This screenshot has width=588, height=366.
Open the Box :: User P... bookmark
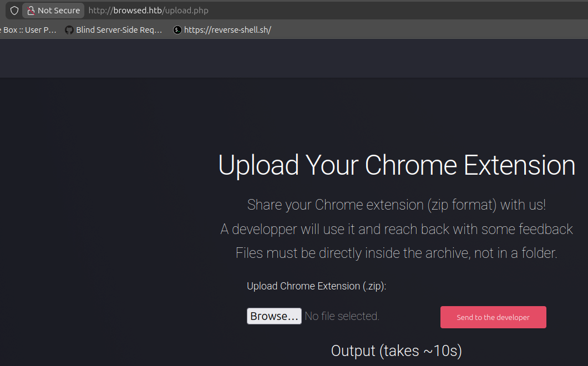28,30
